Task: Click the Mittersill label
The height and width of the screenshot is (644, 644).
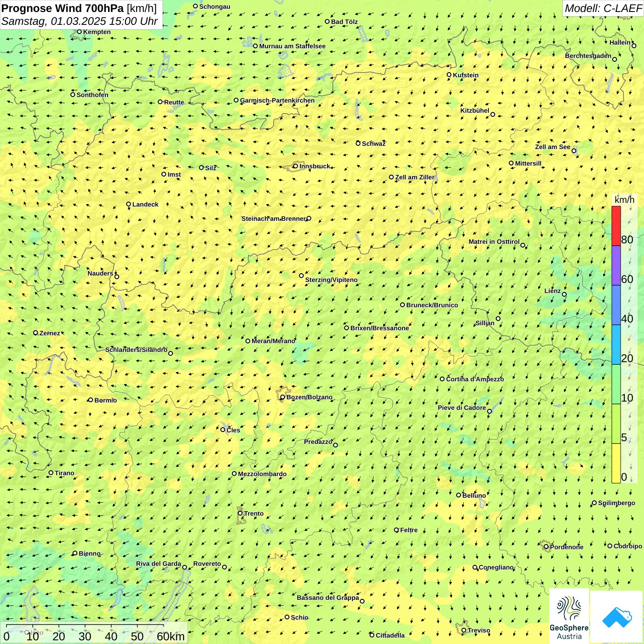Action: 528,163
